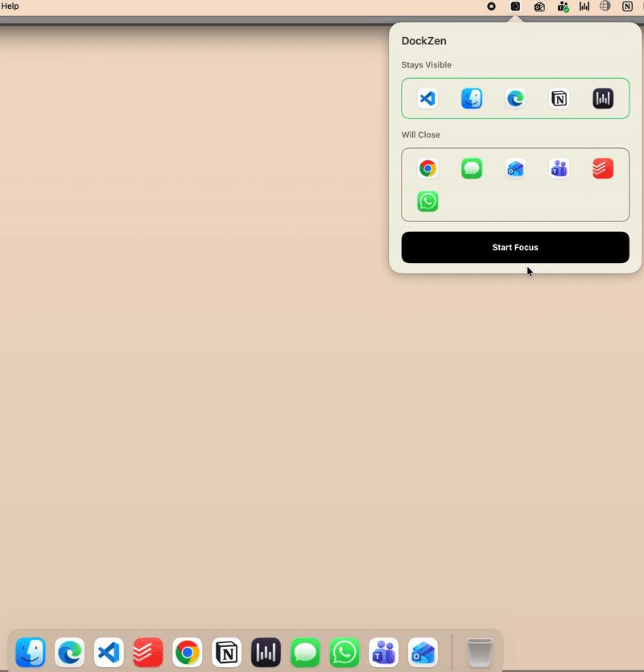This screenshot has height=672, width=644.
Task: Select Teams icon in Will Close list
Action: coord(559,168)
